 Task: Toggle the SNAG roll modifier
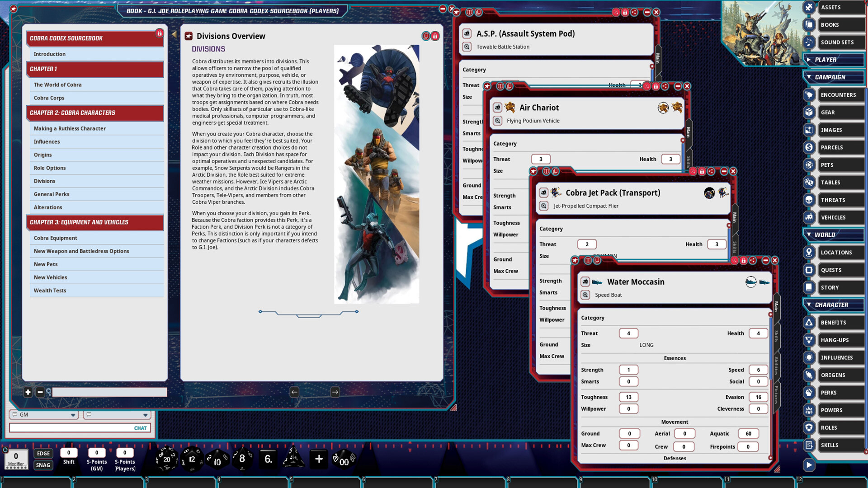pyautogui.click(x=43, y=465)
